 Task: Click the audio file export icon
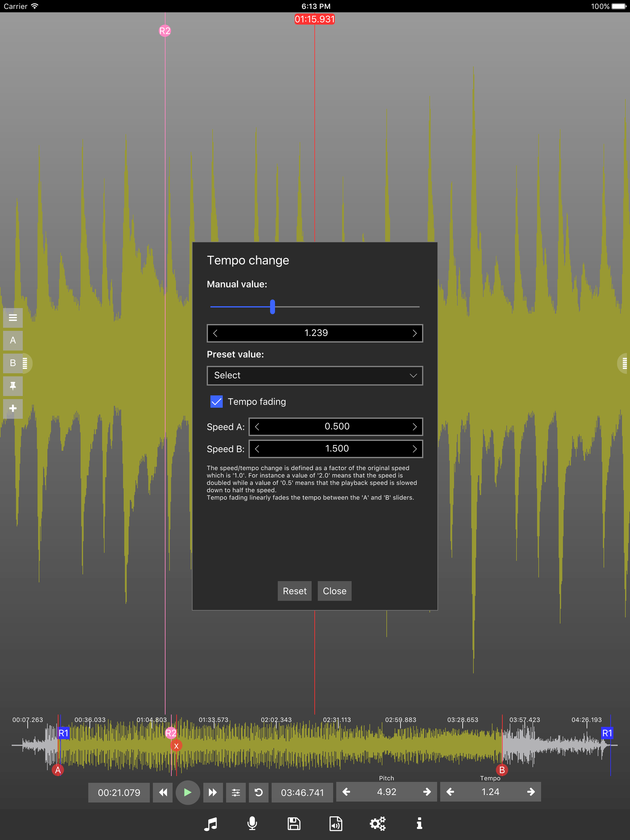(x=336, y=824)
